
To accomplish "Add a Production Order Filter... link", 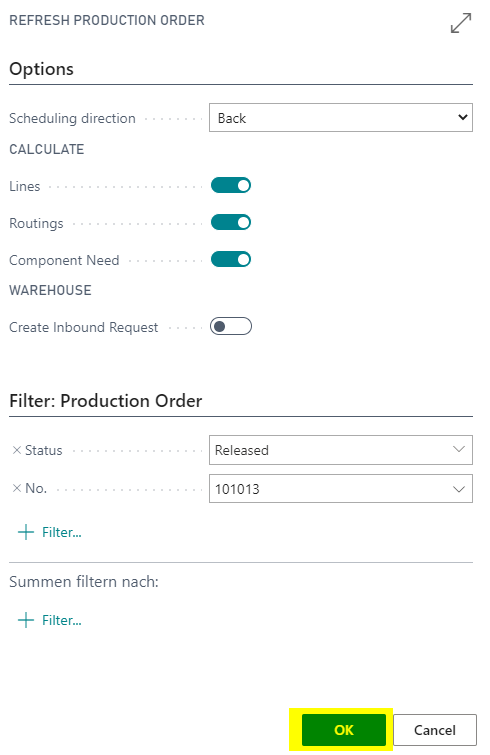I will [62, 532].
